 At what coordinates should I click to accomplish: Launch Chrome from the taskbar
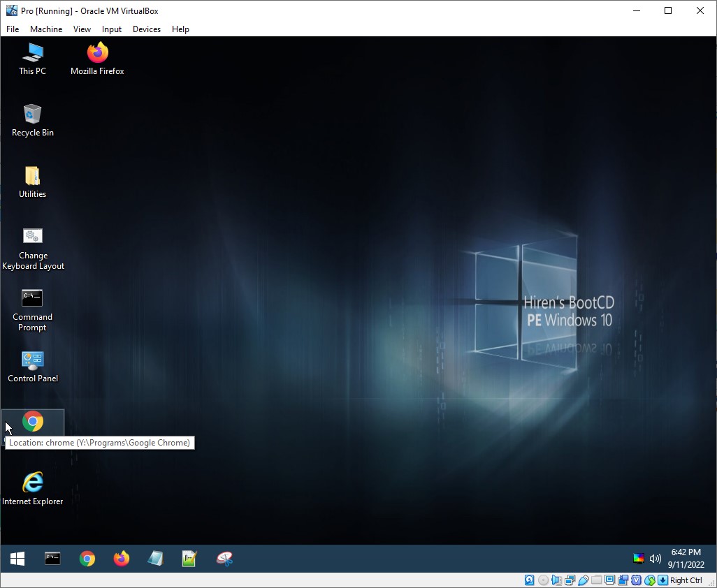tap(87, 558)
